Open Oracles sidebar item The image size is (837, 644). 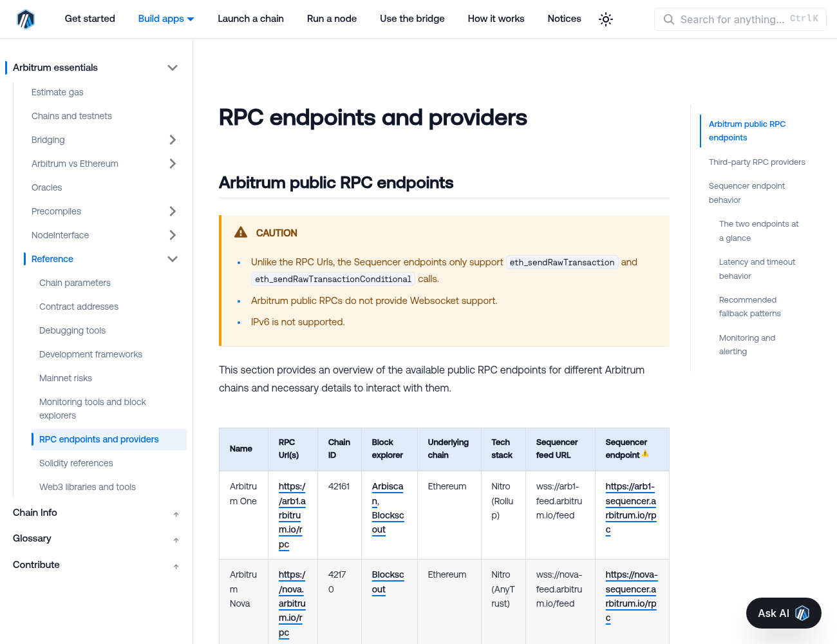[47, 187]
